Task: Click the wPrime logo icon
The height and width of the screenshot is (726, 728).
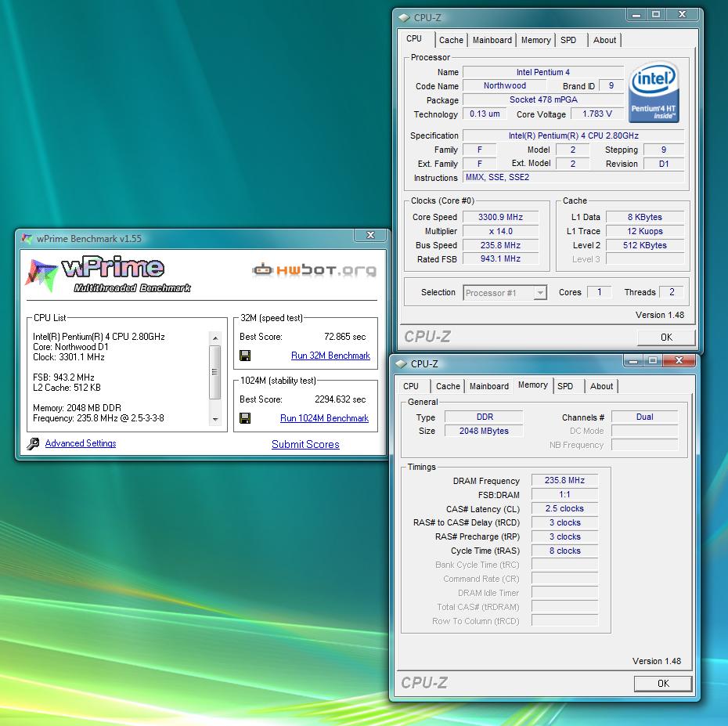Action: (41, 275)
